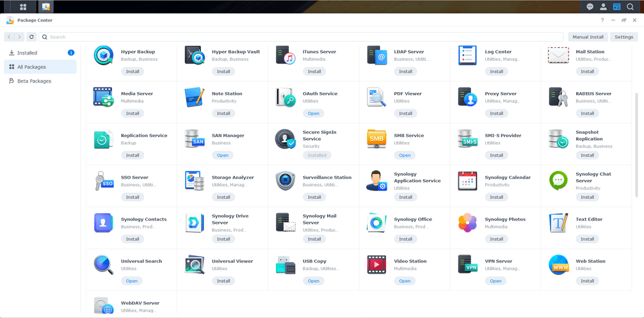
Task: Click the Video Station icon
Action: 376,265
